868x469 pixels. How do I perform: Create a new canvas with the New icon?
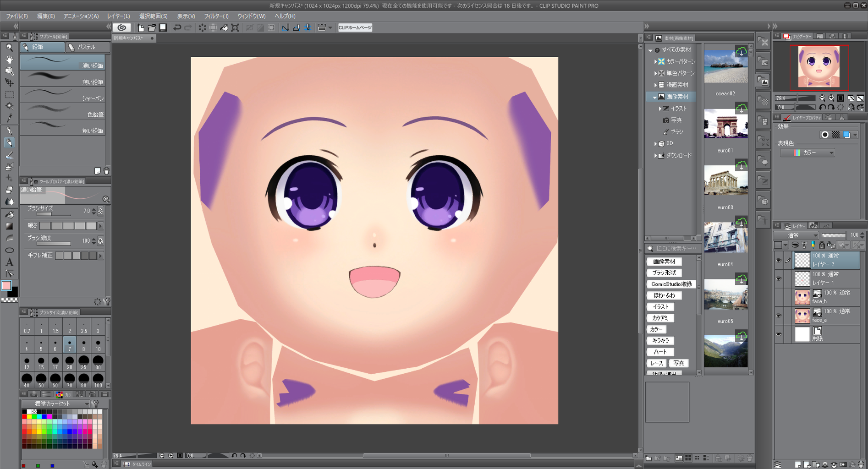coord(141,27)
